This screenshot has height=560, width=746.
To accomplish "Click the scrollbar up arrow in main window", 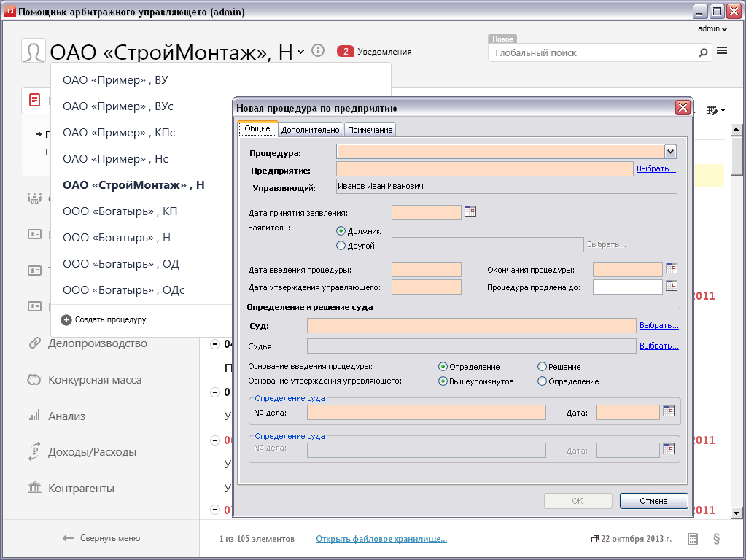I will coord(736,129).
